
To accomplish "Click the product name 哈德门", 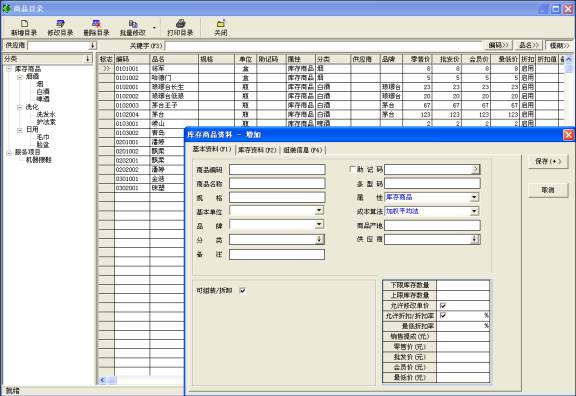I will [162, 78].
